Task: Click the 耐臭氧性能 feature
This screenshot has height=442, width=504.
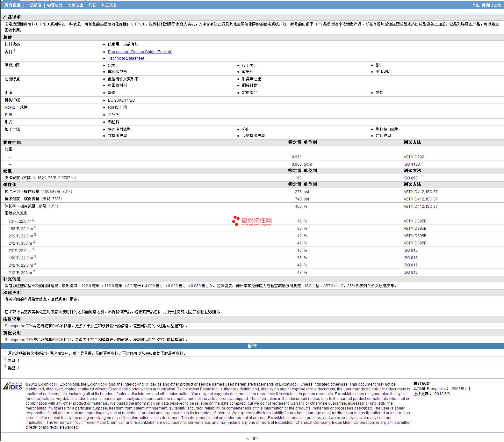Action: coord(251,79)
